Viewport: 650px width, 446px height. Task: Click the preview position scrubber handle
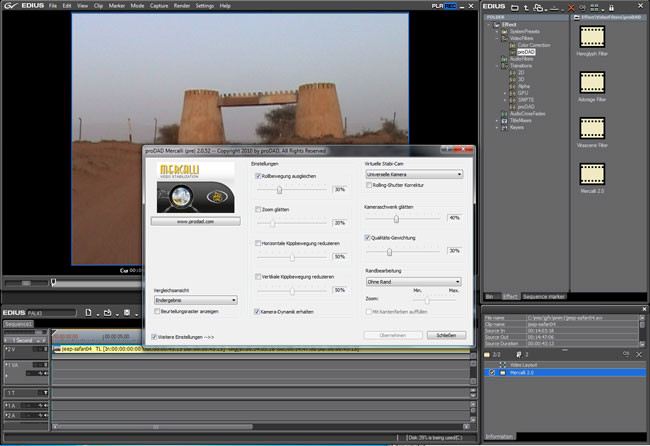(53, 282)
